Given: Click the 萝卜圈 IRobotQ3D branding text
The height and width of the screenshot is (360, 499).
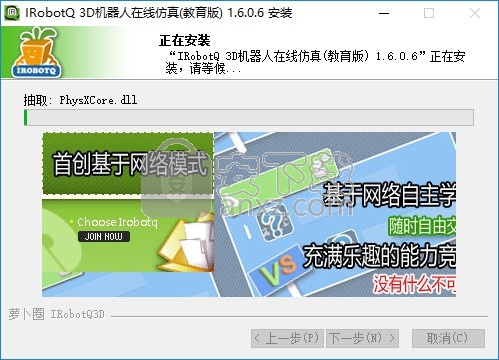Looking at the screenshot, I should pyautogui.click(x=57, y=314).
